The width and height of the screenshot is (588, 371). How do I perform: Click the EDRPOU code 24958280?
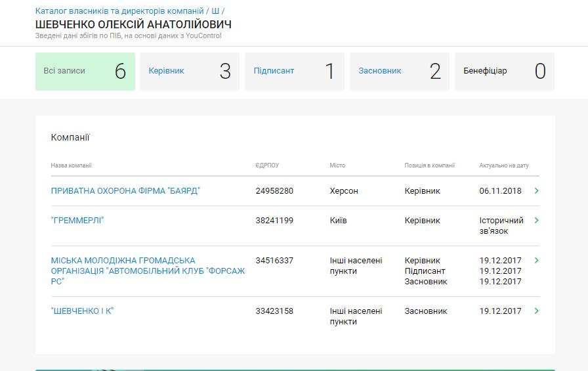click(x=274, y=191)
